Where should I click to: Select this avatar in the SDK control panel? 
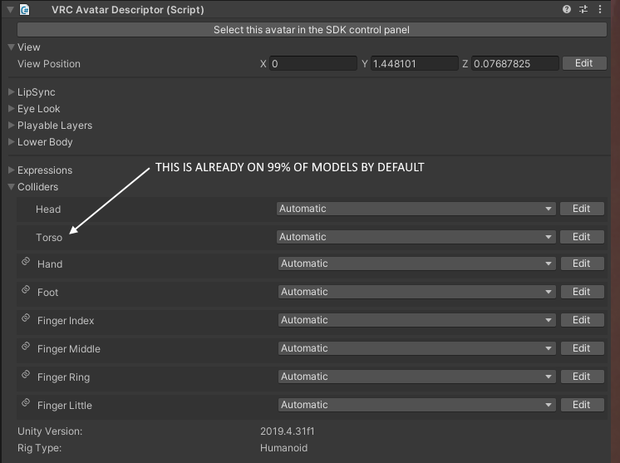coord(312,30)
